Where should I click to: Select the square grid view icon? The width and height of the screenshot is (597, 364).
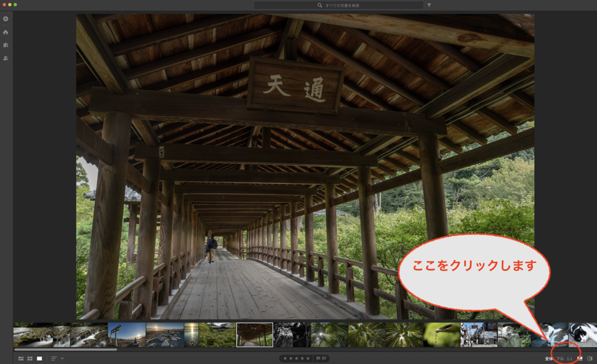[29, 358]
